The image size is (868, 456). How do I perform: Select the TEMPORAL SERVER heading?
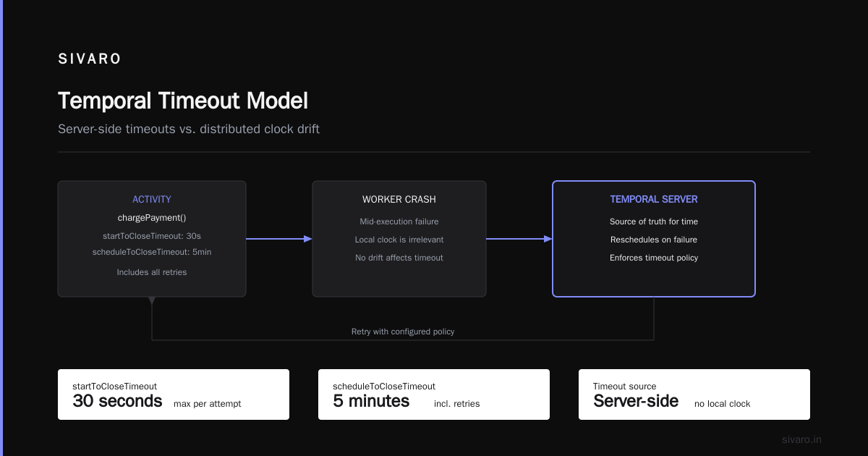654,199
